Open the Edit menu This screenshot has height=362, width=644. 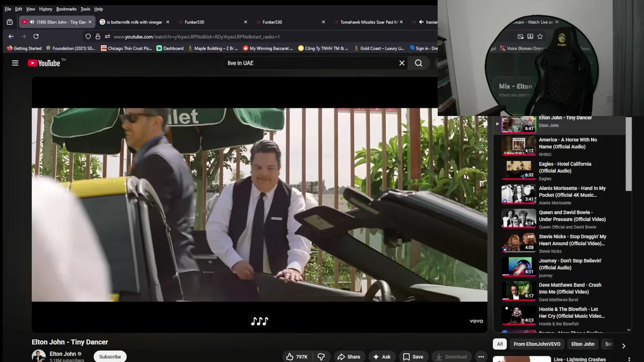pos(19,9)
